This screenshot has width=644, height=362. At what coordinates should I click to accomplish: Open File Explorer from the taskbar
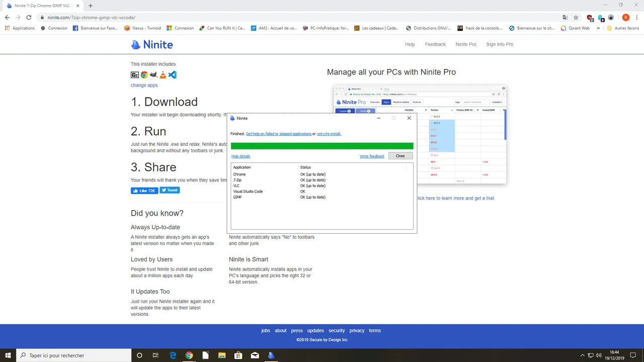(222, 355)
